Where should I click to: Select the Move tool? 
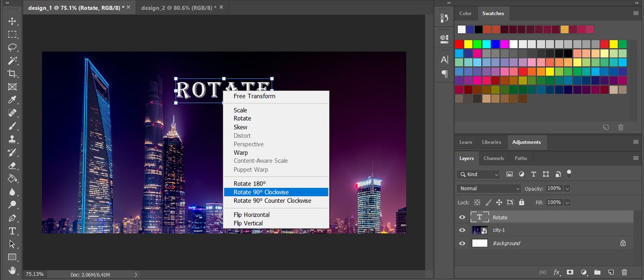[x=12, y=21]
